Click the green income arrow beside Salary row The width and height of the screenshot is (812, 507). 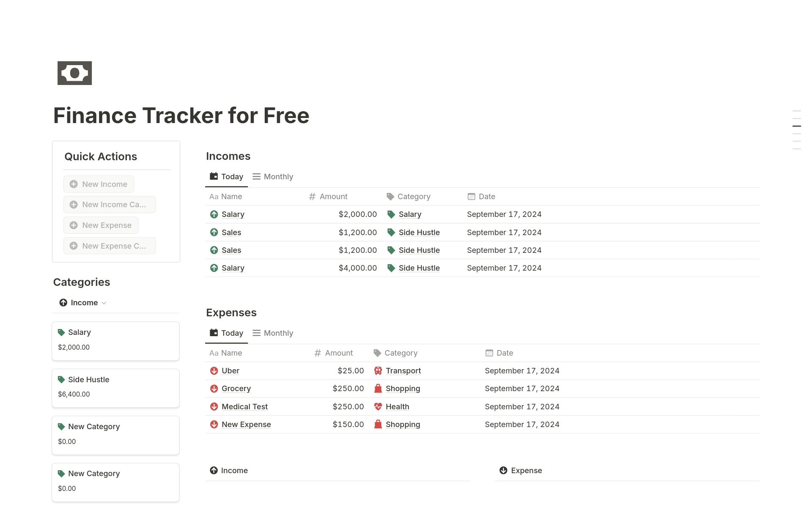coord(214,214)
